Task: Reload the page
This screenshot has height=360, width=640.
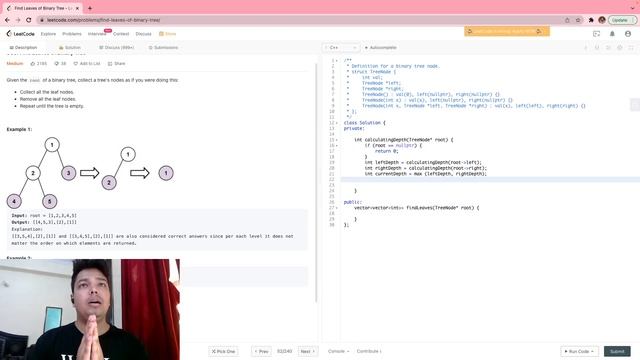Action: (29, 20)
